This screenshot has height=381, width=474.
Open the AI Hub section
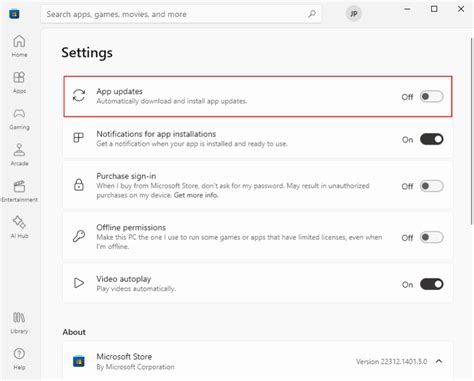[19, 227]
